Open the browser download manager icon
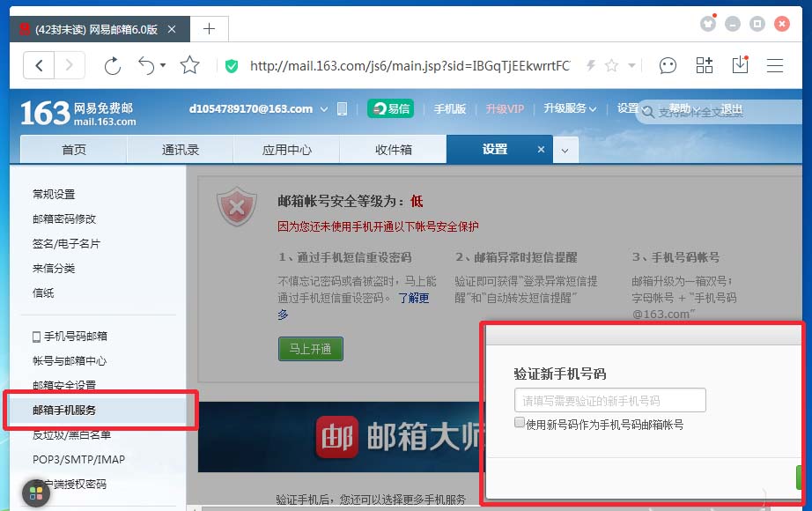 (740, 65)
